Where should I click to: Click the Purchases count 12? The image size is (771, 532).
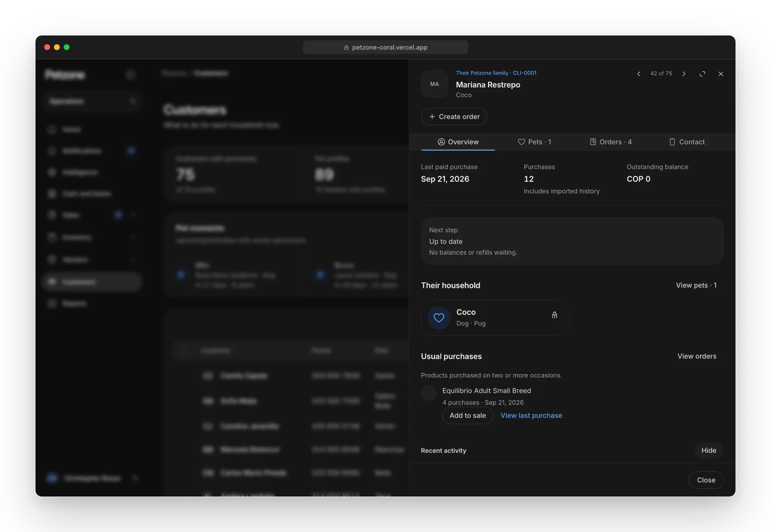[x=529, y=179]
